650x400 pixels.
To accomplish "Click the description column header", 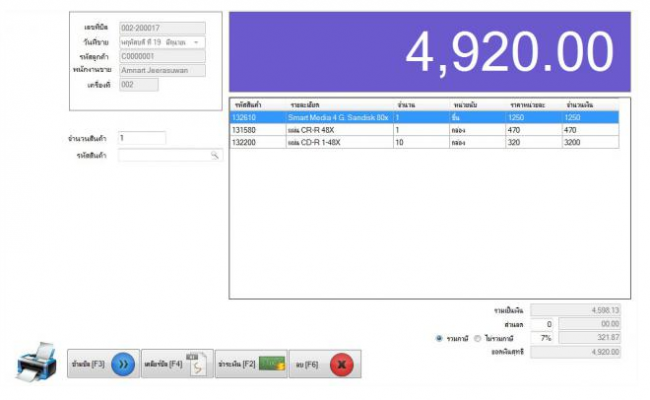I will tap(339, 105).
